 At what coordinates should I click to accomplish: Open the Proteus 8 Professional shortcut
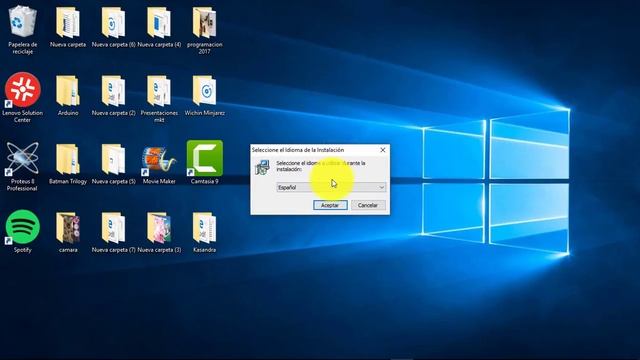[x=22, y=158]
